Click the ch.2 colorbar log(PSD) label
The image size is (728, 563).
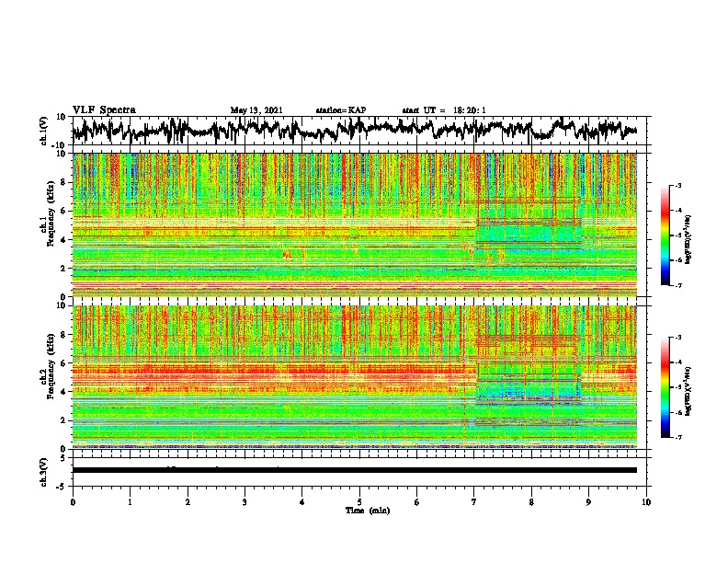point(688,391)
